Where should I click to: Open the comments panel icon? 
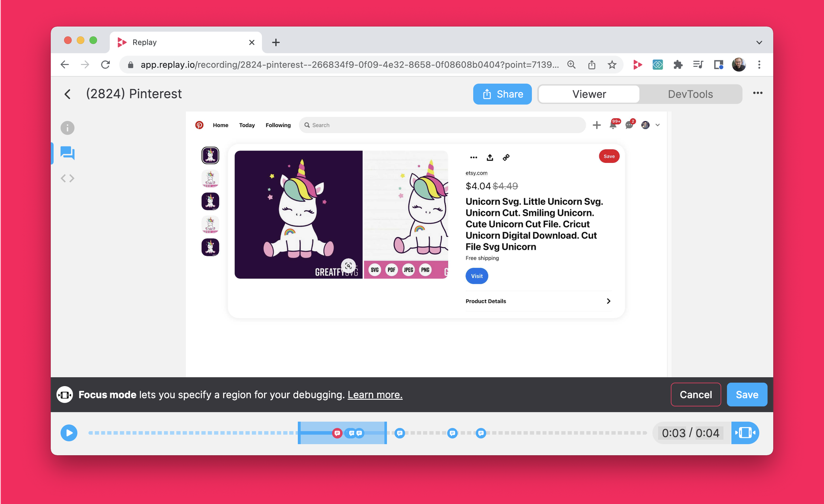pyautogui.click(x=68, y=153)
